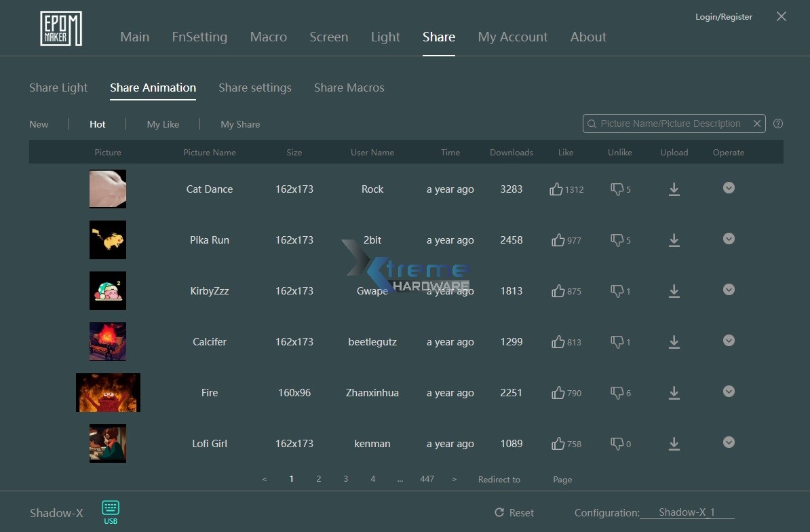The image size is (810, 532).
Task: Go to page 447 in pagination
Action: click(x=427, y=479)
